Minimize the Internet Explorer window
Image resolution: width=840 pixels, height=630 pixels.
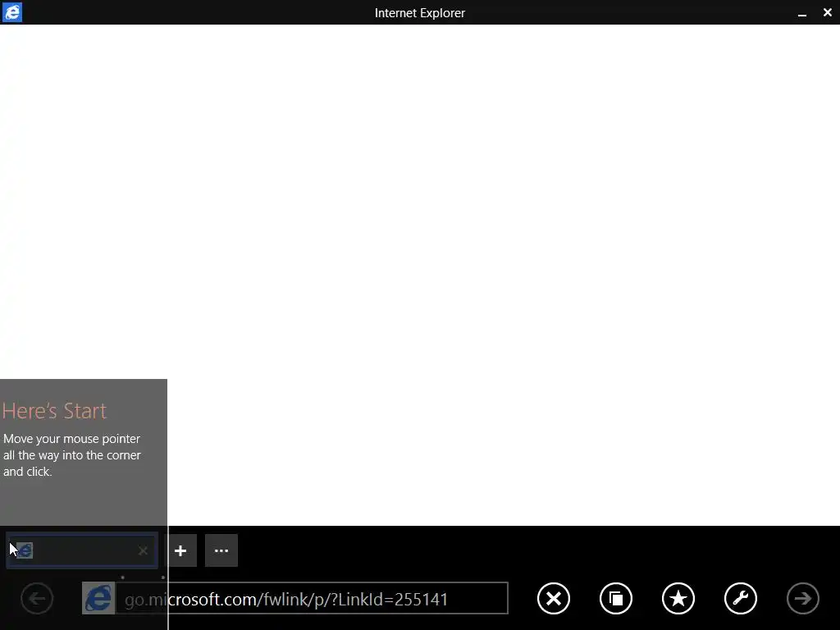tap(802, 13)
